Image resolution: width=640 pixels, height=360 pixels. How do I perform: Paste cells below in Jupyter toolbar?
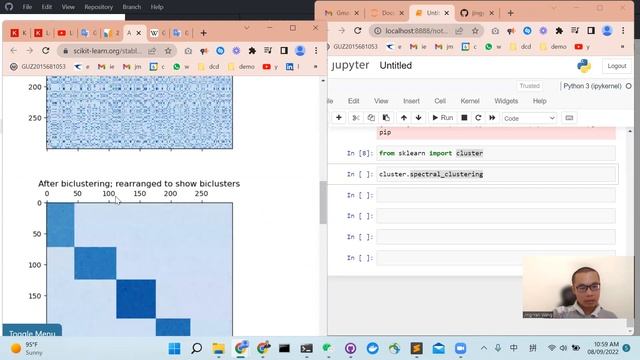pos(386,118)
